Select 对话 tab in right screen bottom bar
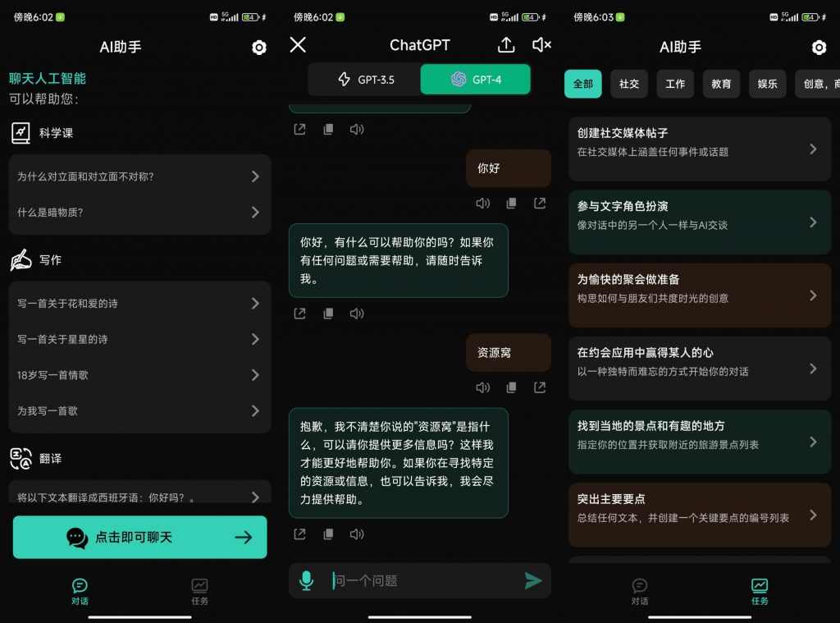The height and width of the screenshot is (623, 840). [640, 592]
